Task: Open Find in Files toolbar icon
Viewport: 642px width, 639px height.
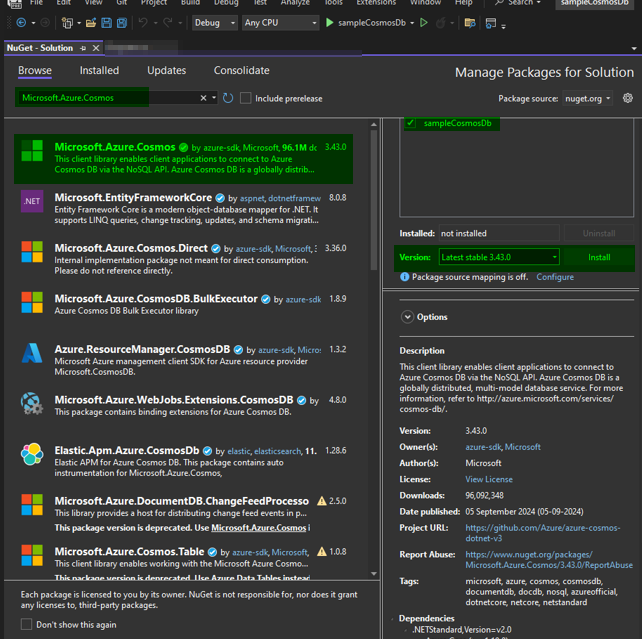Action: click(x=470, y=23)
